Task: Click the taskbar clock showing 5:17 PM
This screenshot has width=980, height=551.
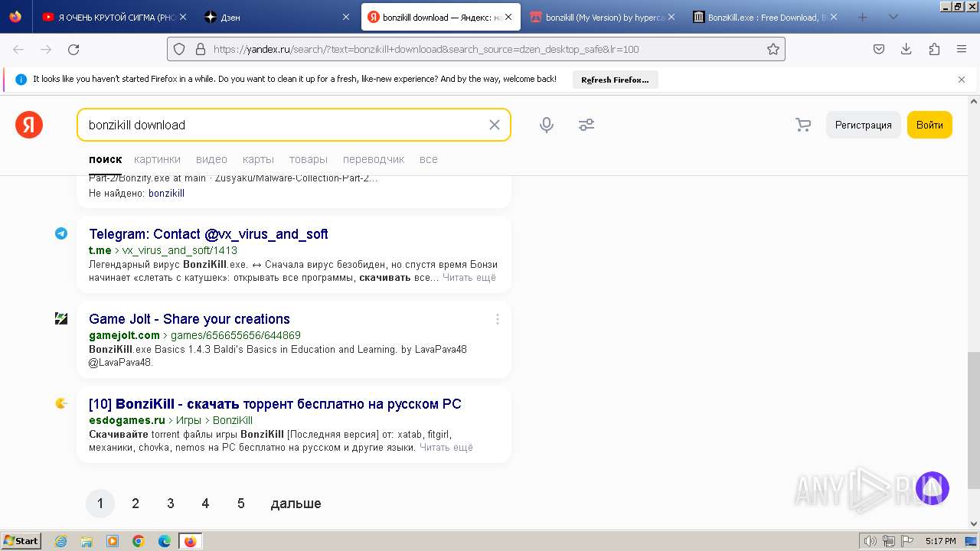Action: coord(940,541)
